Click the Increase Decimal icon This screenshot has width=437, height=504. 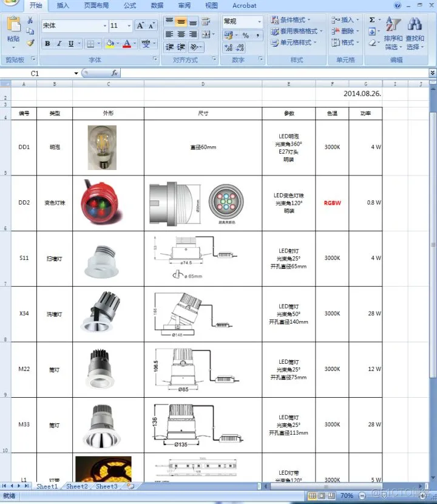click(228, 47)
